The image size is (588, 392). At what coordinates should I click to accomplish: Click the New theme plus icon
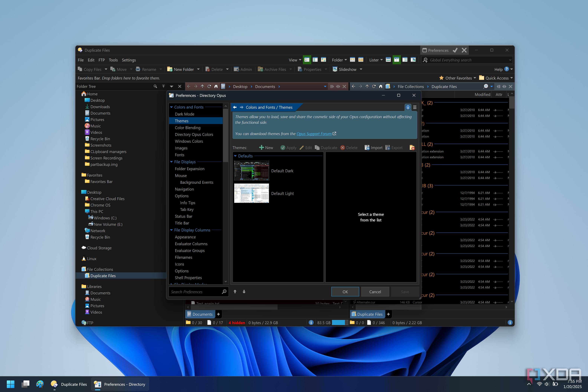pos(262,148)
